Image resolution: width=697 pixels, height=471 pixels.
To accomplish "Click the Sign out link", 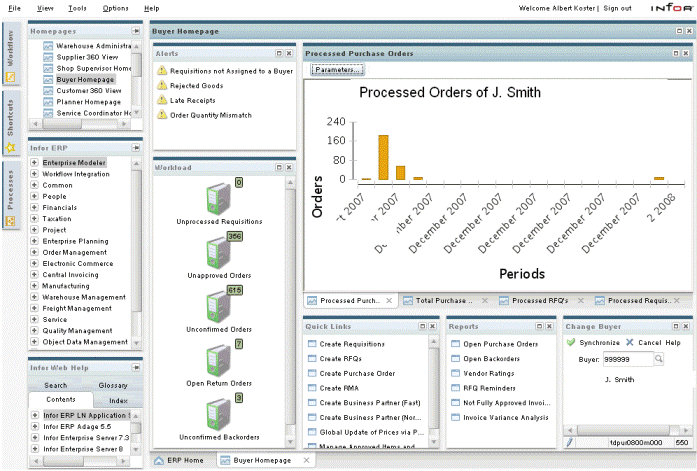I will click(617, 8).
